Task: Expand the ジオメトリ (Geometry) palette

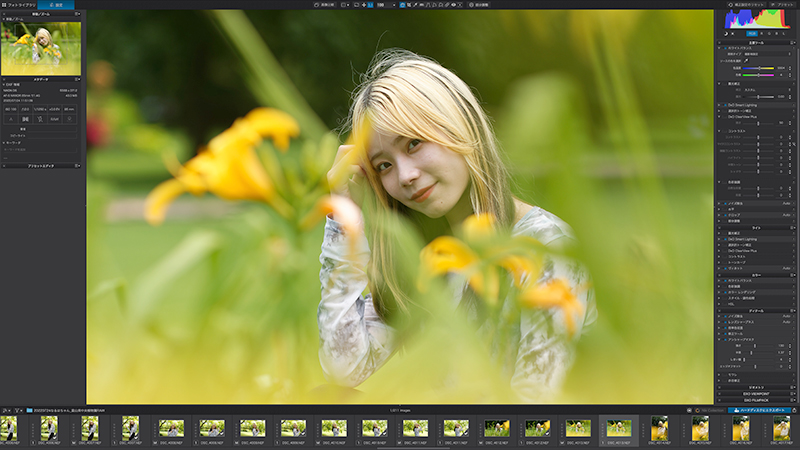Action: tap(756, 387)
